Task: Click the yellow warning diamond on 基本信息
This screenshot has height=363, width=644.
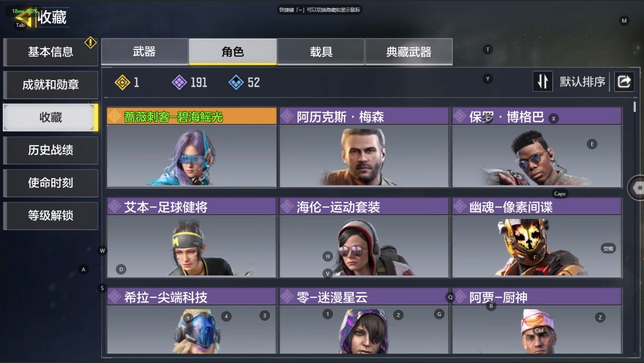Action: pos(90,43)
